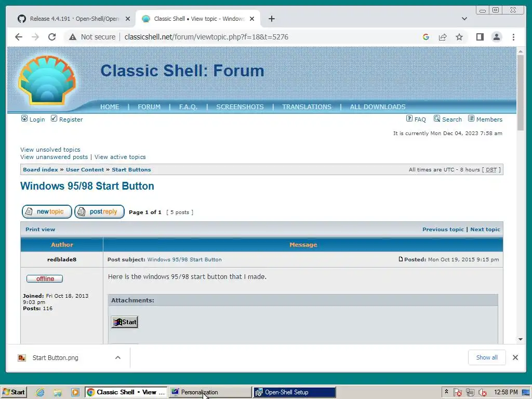Screen dimensions: 532x399
Task: Go to User Content breadcrumb
Action: [85, 170]
